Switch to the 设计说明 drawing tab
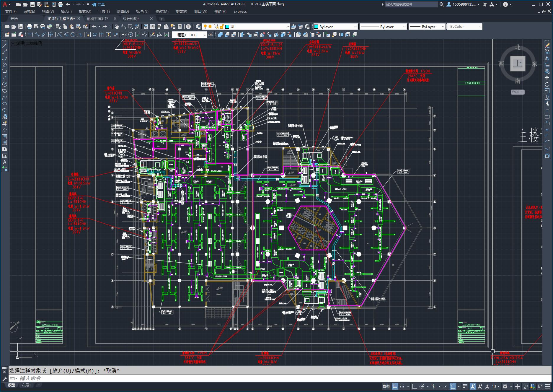The height and width of the screenshot is (392, 553). (131, 19)
